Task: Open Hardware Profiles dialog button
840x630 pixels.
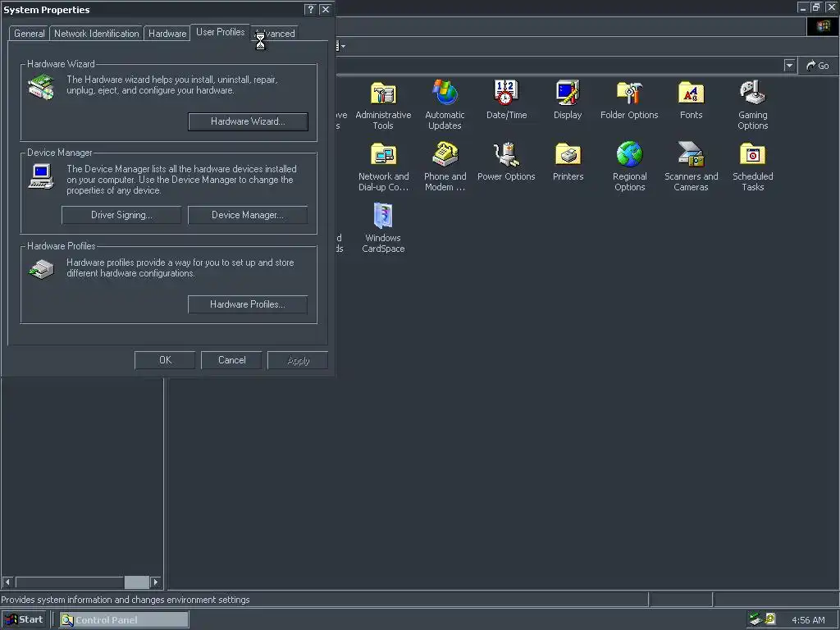Action: click(248, 304)
